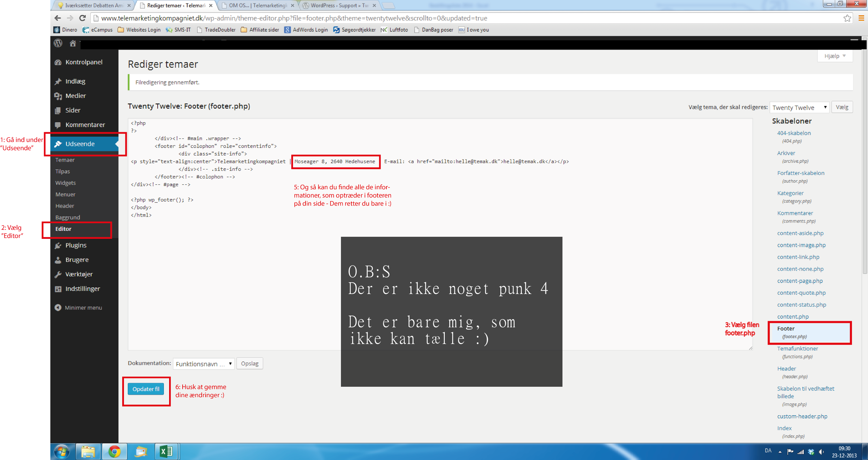Viewport: 868px width, 460px height.
Task: Open the Brugere users menu
Action: [77, 260]
